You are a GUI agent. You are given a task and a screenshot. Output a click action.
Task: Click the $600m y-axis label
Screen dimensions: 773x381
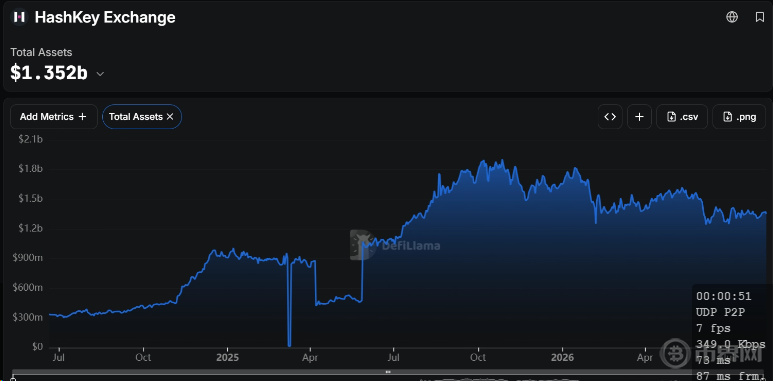click(x=29, y=288)
